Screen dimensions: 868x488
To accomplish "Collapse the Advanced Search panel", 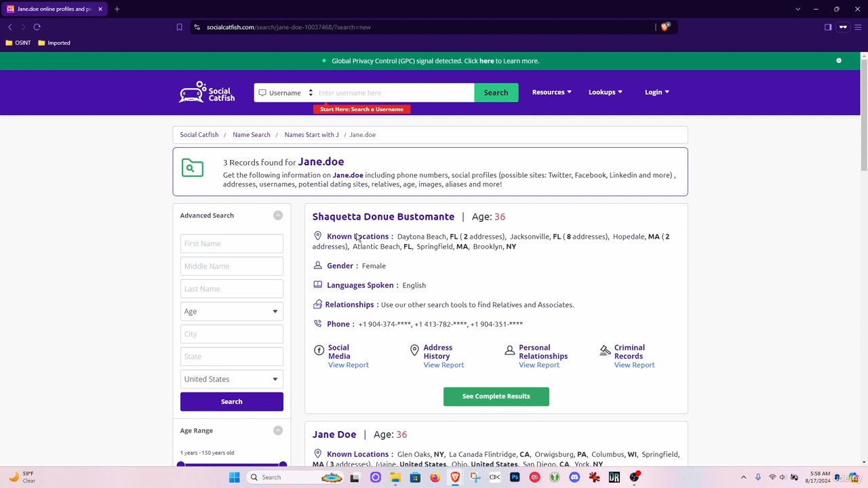I will click(278, 216).
